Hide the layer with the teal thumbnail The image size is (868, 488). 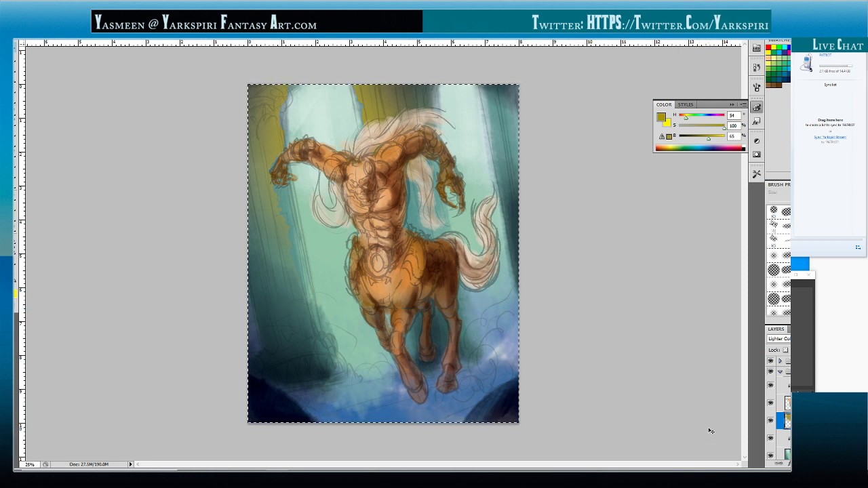coord(770,455)
